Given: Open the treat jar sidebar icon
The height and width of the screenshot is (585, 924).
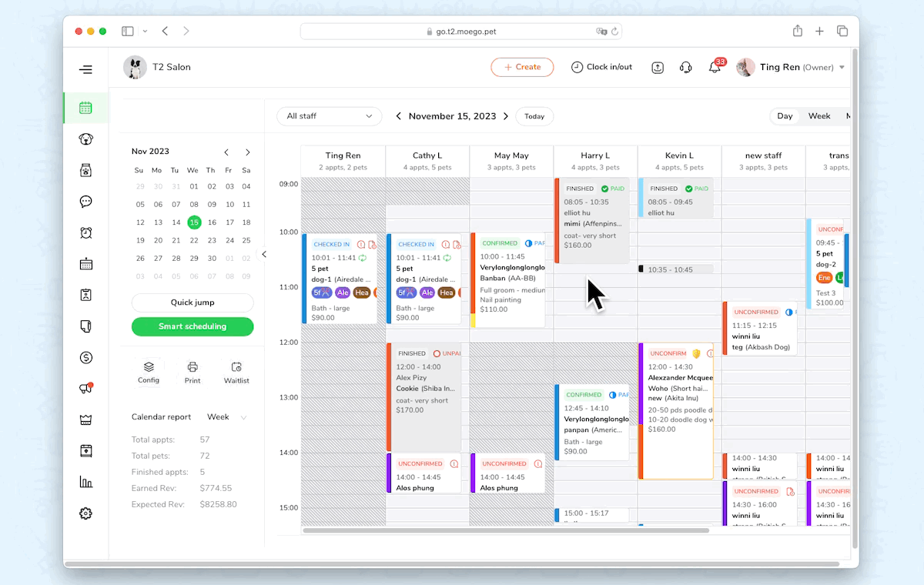Looking at the screenshot, I should pyautogui.click(x=85, y=170).
